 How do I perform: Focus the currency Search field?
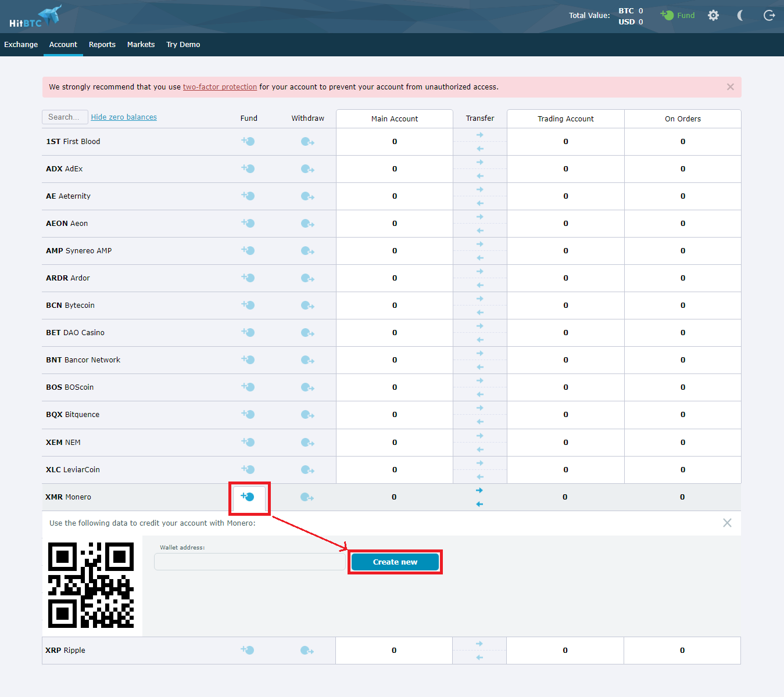click(x=65, y=117)
